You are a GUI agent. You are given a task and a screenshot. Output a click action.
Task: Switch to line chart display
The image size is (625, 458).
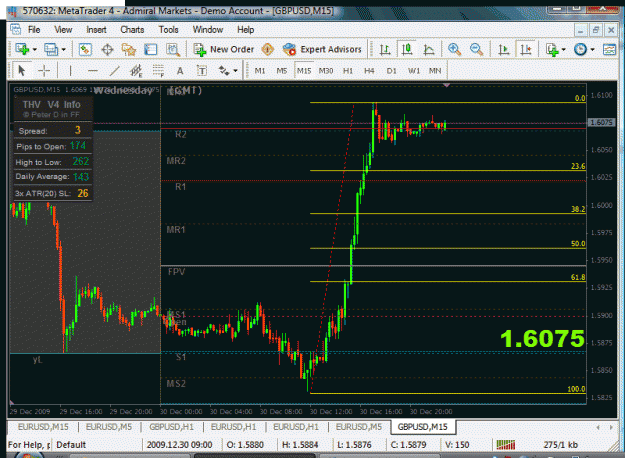(428, 49)
